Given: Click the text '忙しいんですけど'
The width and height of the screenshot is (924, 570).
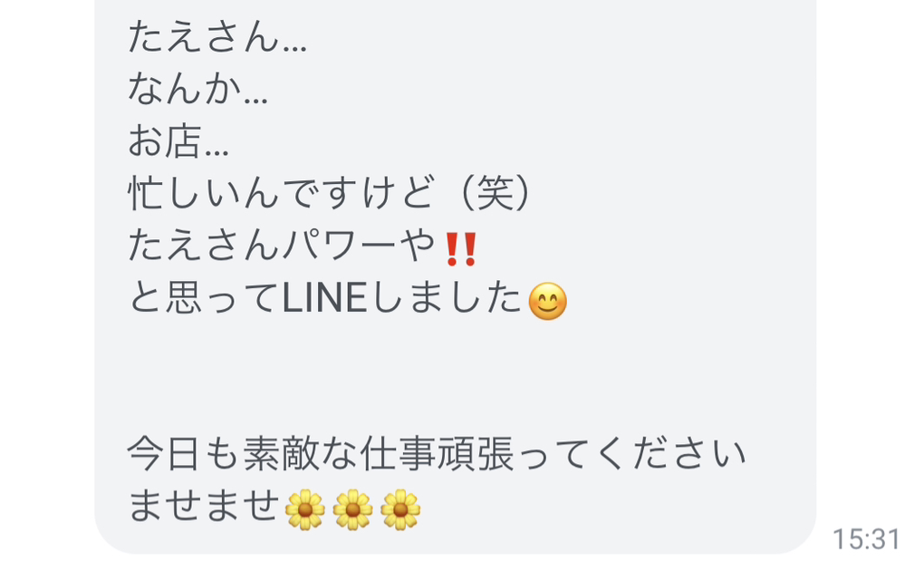Looking at the screenshot, I should point(282,193).
